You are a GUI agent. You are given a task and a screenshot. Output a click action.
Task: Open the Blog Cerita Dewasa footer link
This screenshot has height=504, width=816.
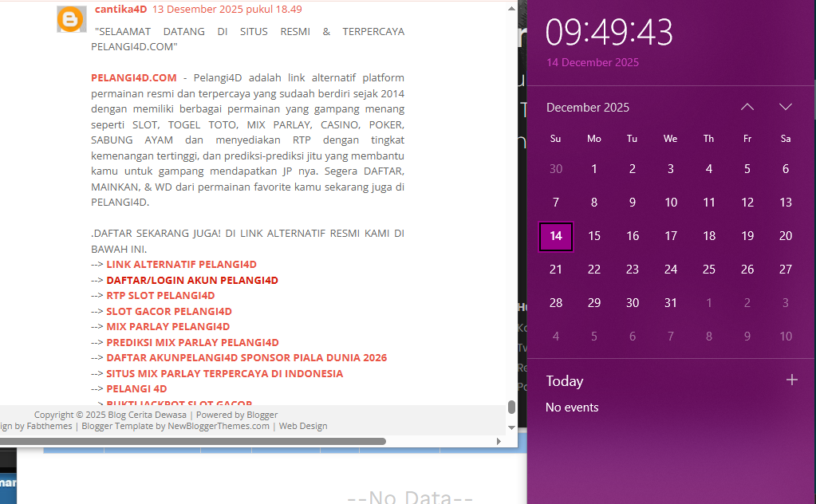(147, 415)
